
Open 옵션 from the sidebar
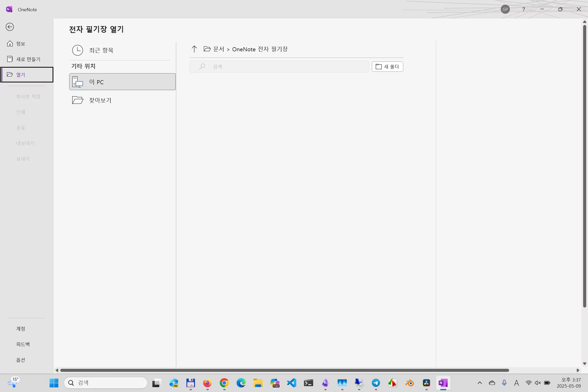pos(27,360)
